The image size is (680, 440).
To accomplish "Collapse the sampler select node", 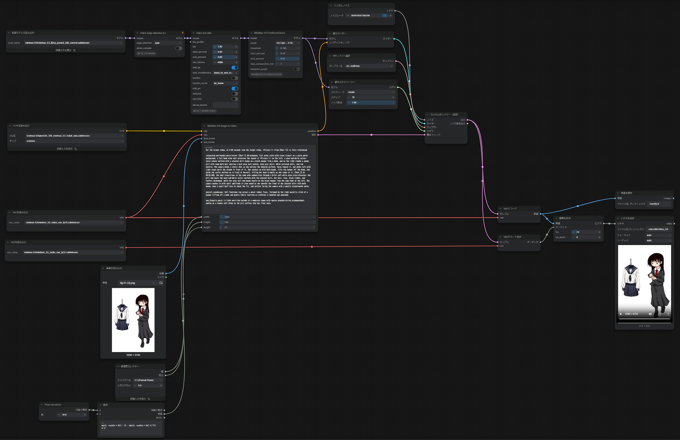I will pos(331,56).
